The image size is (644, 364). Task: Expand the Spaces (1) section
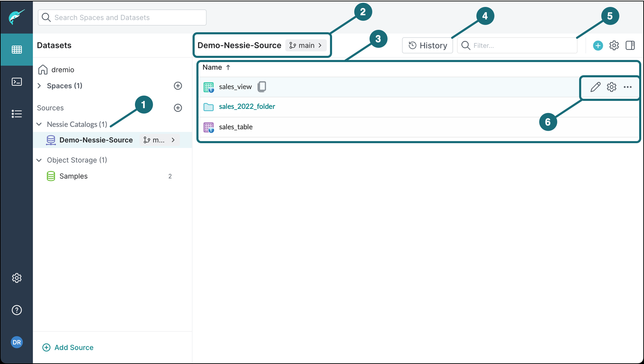click(x=39, y=86)
